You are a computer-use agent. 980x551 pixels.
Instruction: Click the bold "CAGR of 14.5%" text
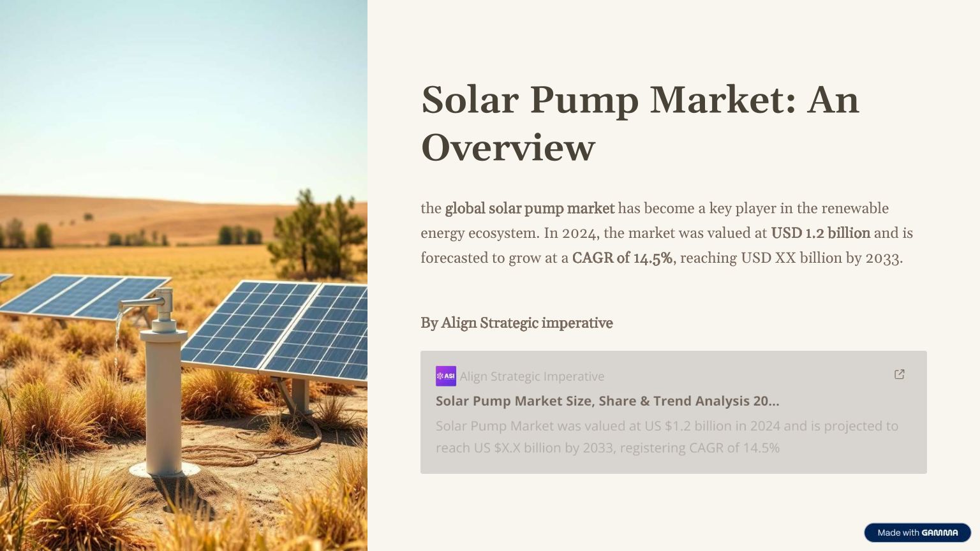coord(622,258)
